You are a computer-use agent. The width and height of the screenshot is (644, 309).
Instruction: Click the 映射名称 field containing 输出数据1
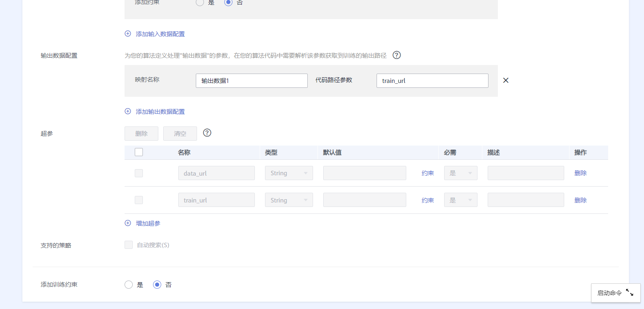(252, 81)
